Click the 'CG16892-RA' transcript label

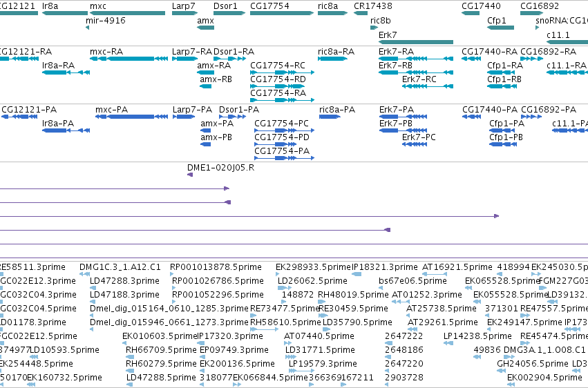[x=548, y=51]
